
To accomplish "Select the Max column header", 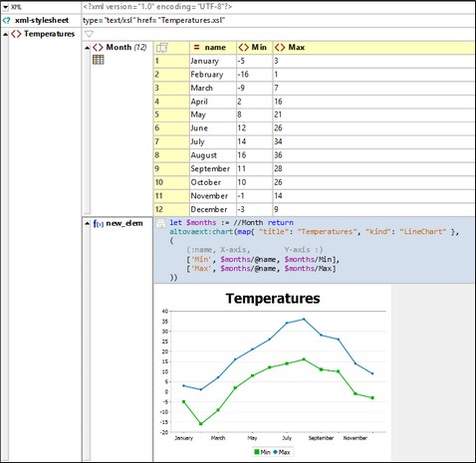I will (373, 48).
